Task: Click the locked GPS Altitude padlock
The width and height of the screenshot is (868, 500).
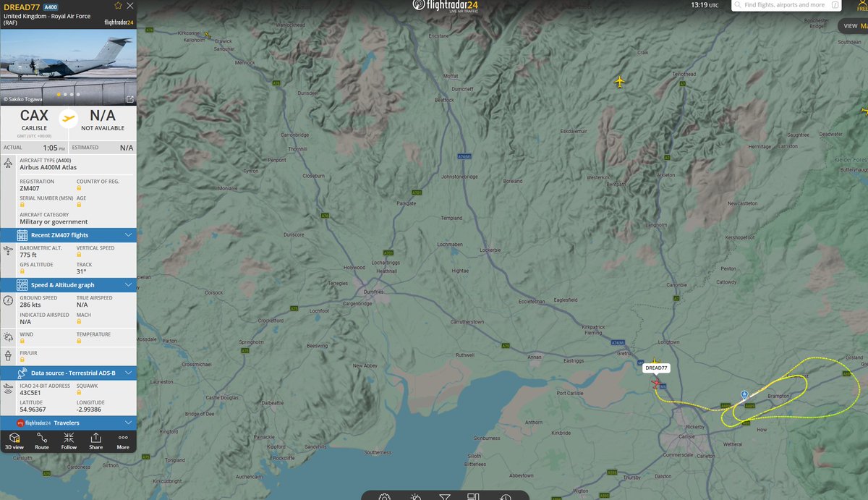Action: click(22, 271)
